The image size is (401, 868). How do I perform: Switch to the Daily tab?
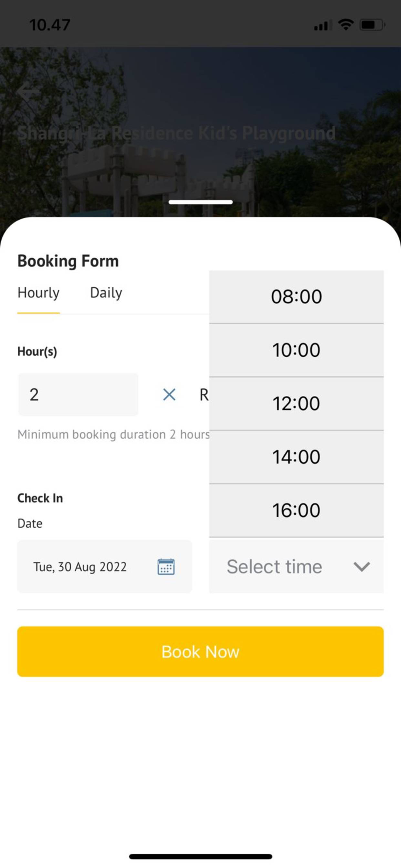tap(106, 293)
